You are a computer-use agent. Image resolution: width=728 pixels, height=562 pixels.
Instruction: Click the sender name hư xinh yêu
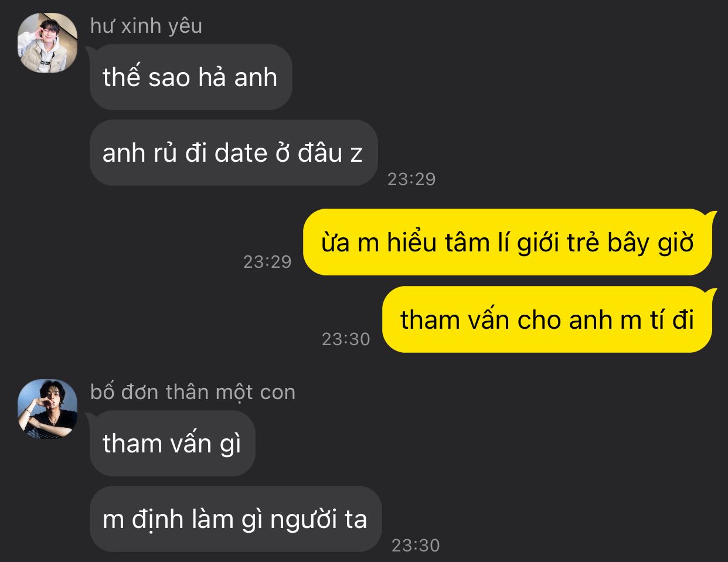point(147,26)
